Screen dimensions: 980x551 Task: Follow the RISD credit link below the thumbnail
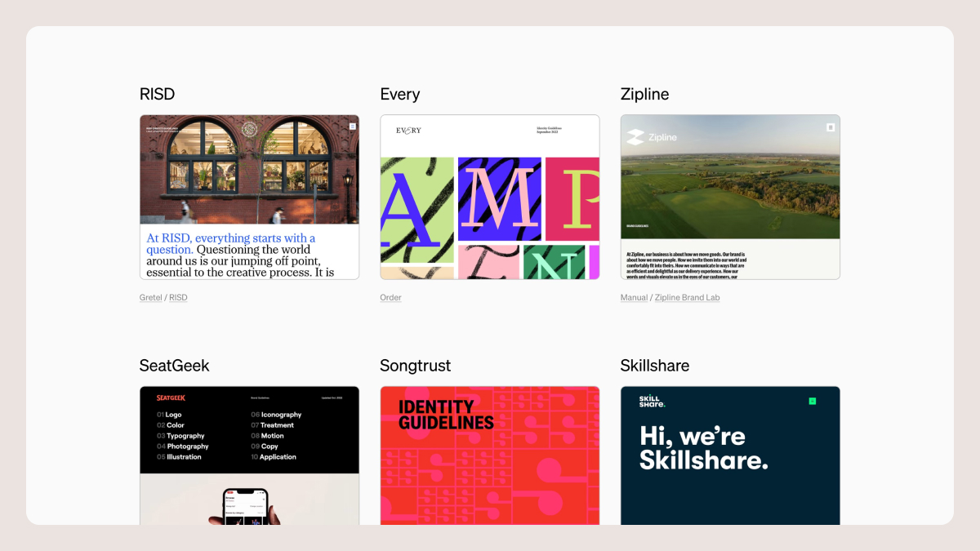click(178, 298)
